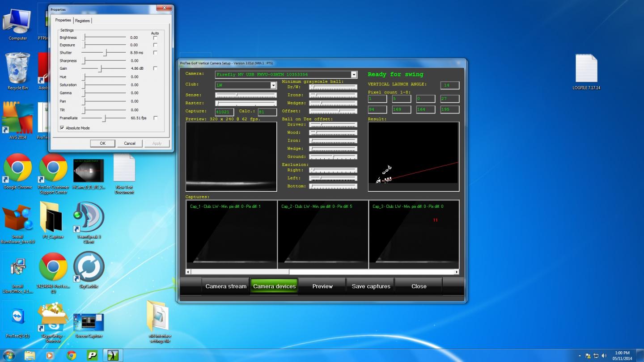The image size is (644, 362).
Task: Click the Captures horizontal scrollbar
Action: (x=322, y=272)
